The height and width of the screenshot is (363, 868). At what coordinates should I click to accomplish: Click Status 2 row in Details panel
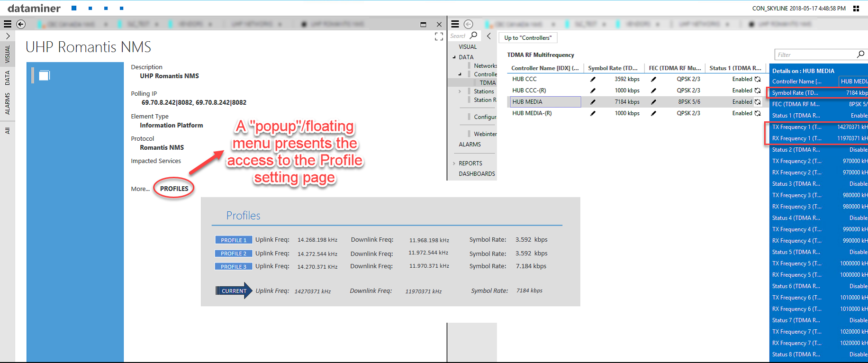819,150
